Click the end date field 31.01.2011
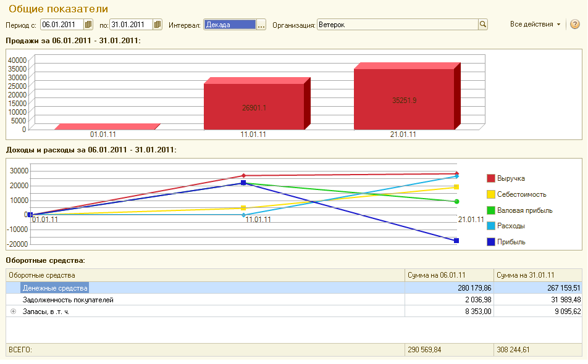Viewport: 588px width, 364px height. click(131, 25)
